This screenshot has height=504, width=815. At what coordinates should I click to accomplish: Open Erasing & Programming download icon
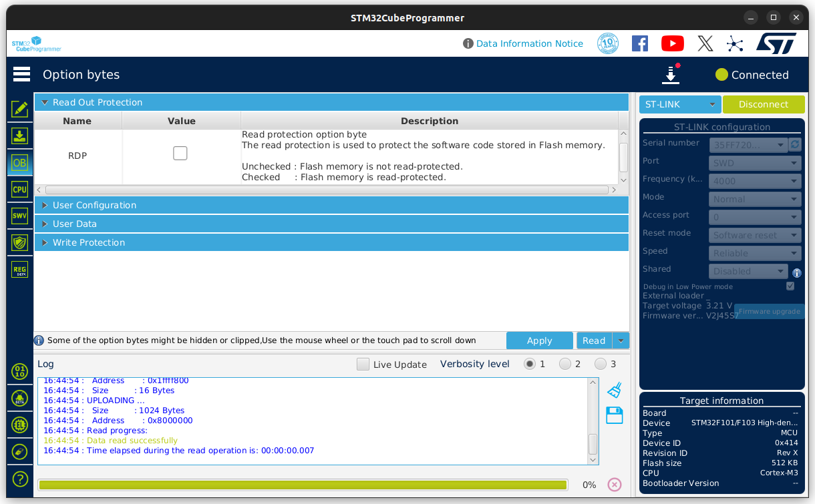20,136
